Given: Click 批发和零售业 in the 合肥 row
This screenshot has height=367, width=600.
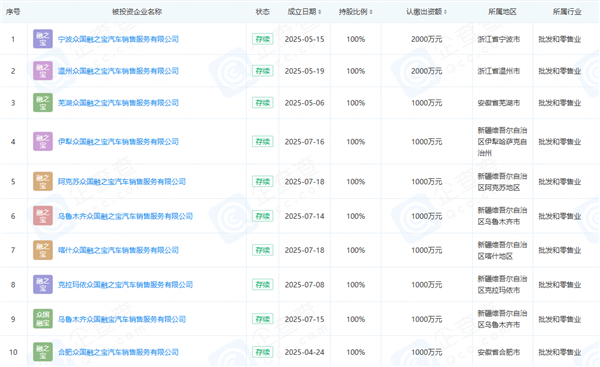Looking at the screenshot, I should pyautogui.click(x=560, y=352).
